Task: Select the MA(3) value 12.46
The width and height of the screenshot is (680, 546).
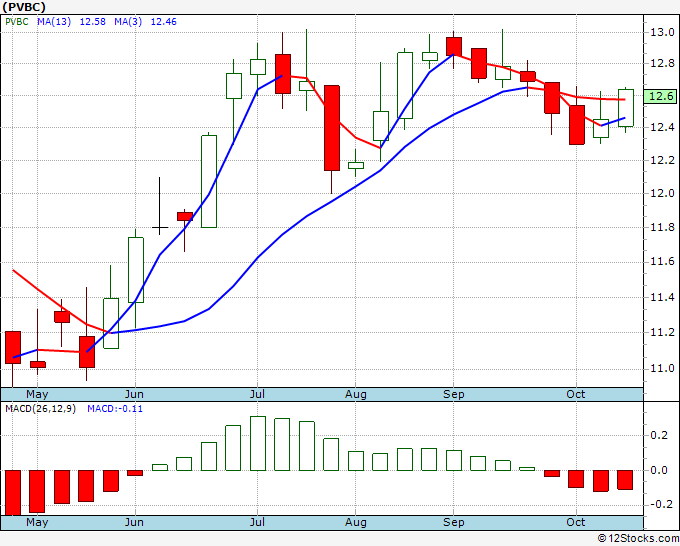Action: (163, 22)
